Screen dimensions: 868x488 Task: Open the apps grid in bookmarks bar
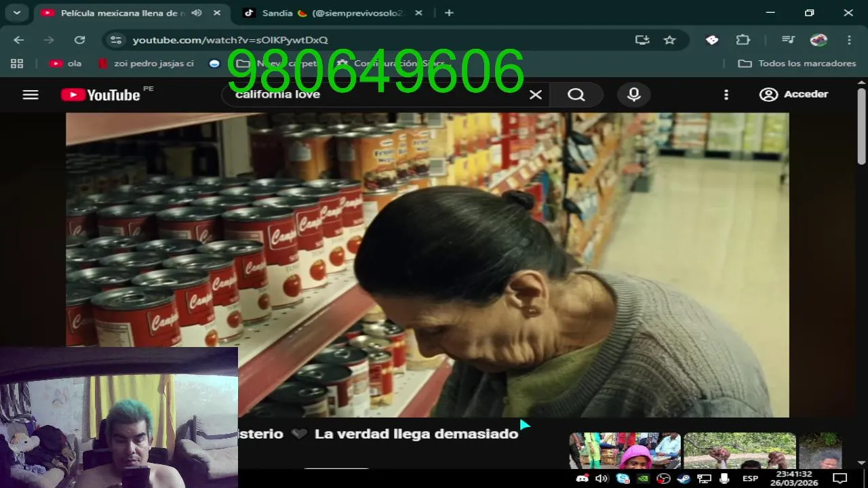coord(17,64)
